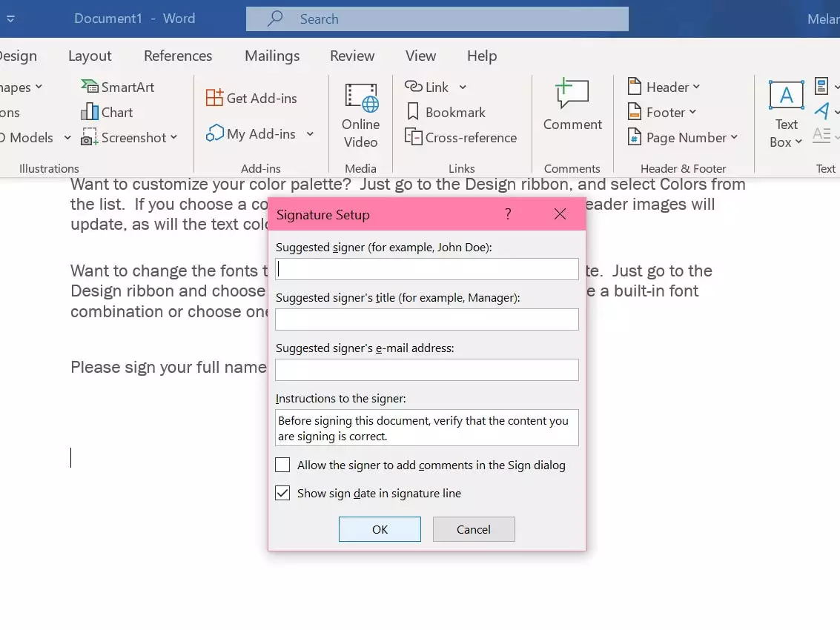
Task: Click the signer's e-mail address field
Action: [x=426, y=370]
